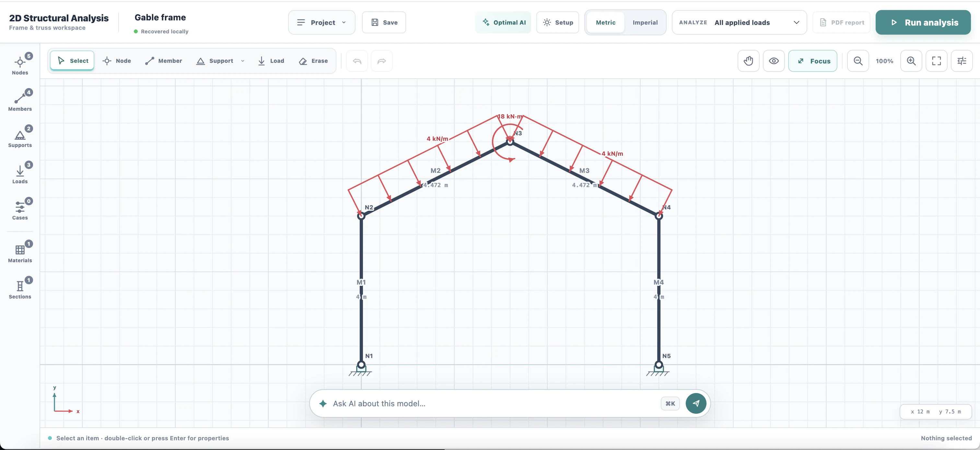Select member label M3
Image resolution: width=980 pixels, height=450 pixels.
[584, 171]
